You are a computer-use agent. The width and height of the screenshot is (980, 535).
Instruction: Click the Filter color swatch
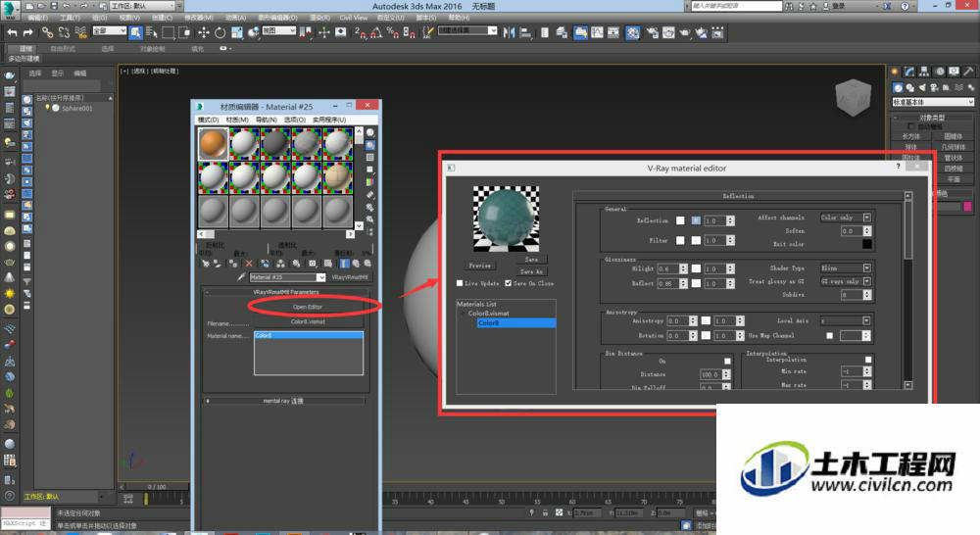pos(680,241)
